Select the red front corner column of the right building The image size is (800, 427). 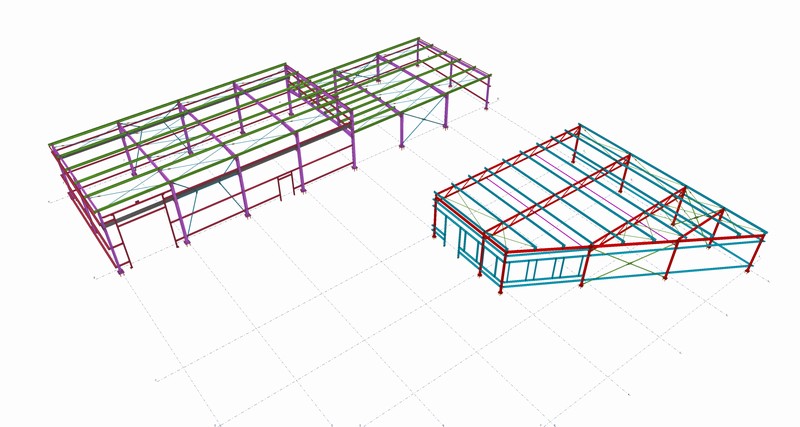pos(500,272)
